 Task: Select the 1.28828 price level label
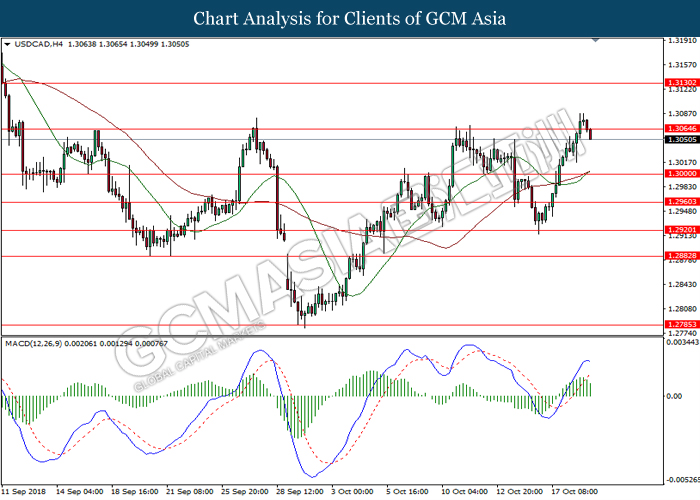[x=682, y=256]
